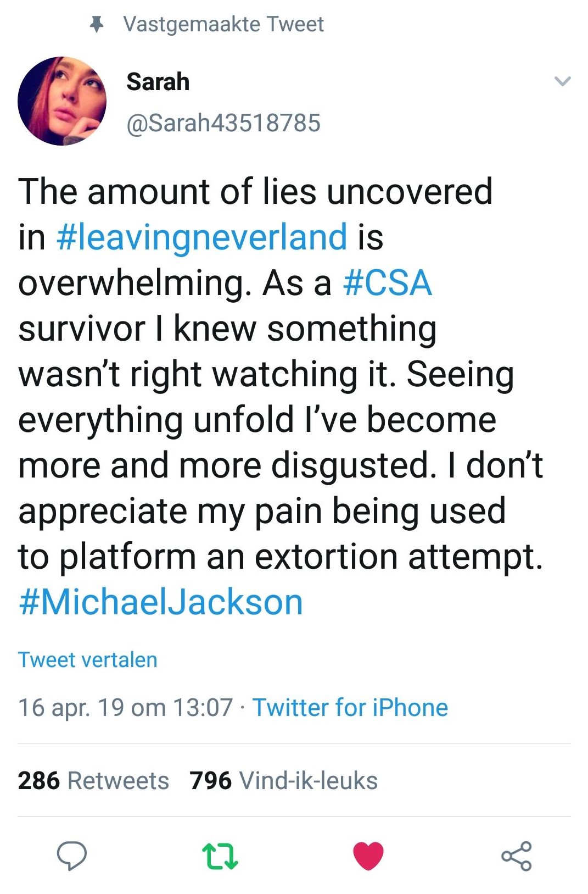This screenshot has height=894, width=588.
Task: Open Sarah's profile picture
Action: coord(63,103)
